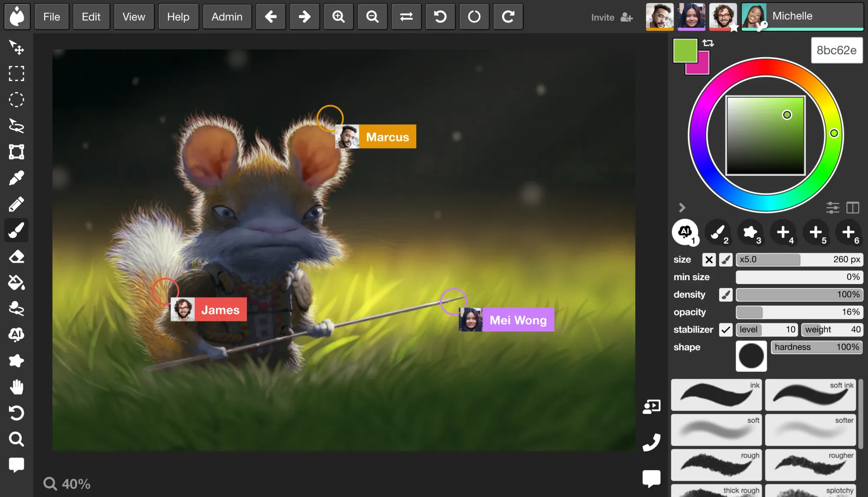This screenshot has height=497, width=868.
Task: Select the eraser tool in left toolbar
Action: tap(16, 257)
